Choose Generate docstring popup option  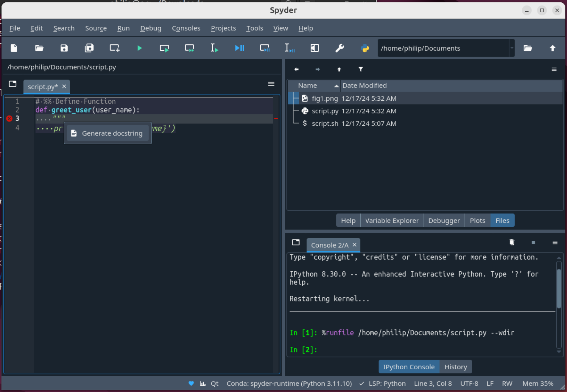[108, 133]
